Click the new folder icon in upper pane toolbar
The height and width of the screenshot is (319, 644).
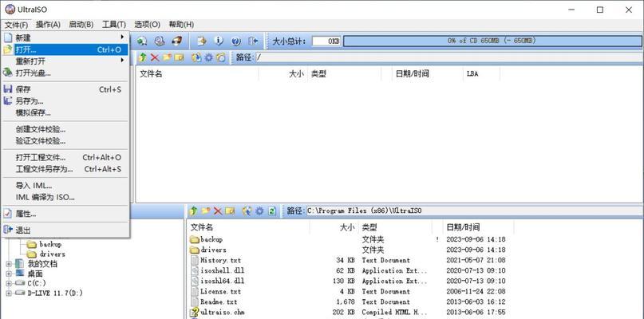(x=167, y=57)
